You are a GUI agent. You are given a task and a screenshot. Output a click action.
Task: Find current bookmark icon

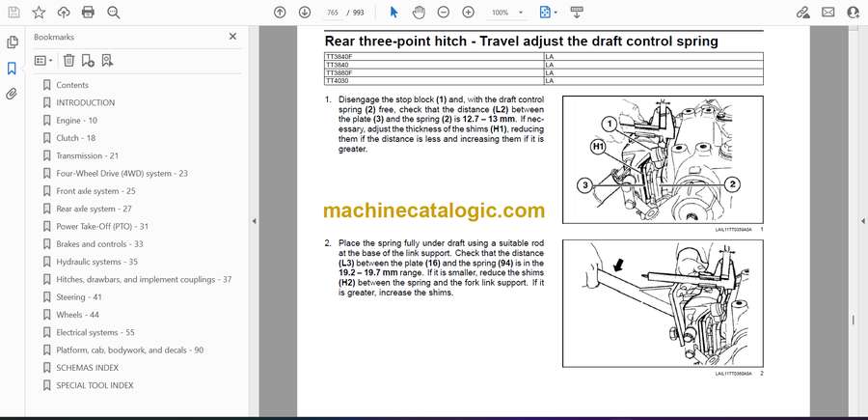(x=107, y=61)
